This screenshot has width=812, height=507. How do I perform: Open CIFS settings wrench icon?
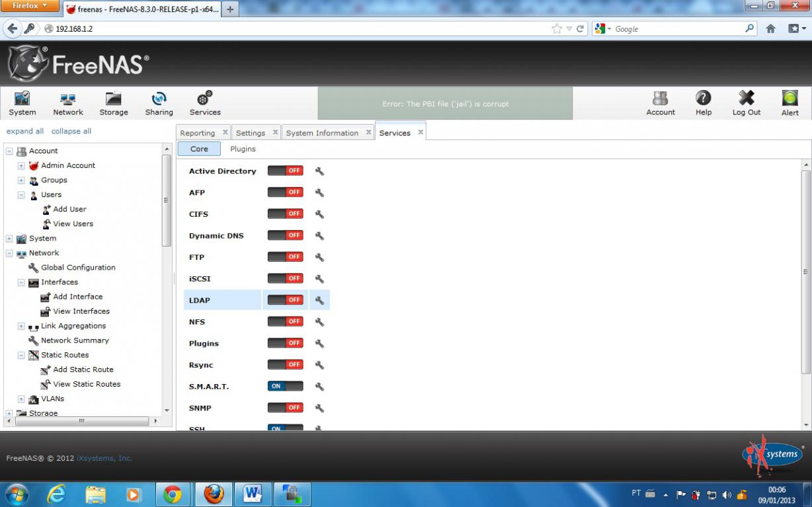(x=319, y=214)
